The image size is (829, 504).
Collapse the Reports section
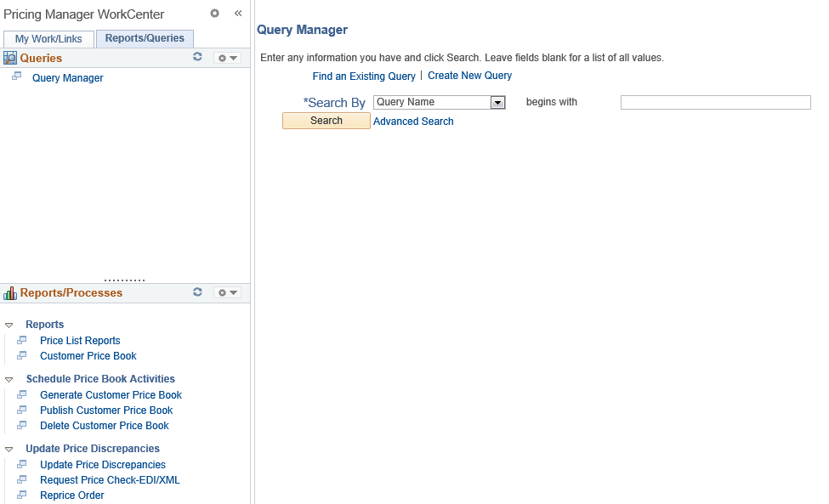[x=9, y=324]
